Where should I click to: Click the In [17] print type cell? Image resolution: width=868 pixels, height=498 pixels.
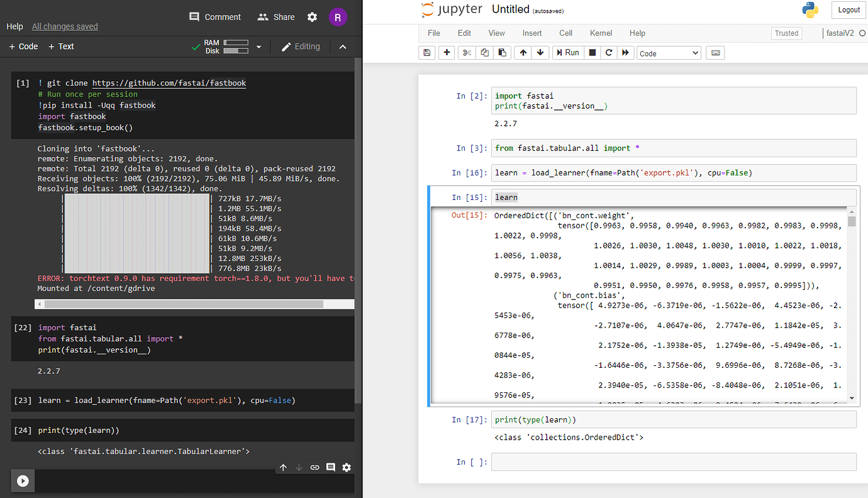point(674,419)
